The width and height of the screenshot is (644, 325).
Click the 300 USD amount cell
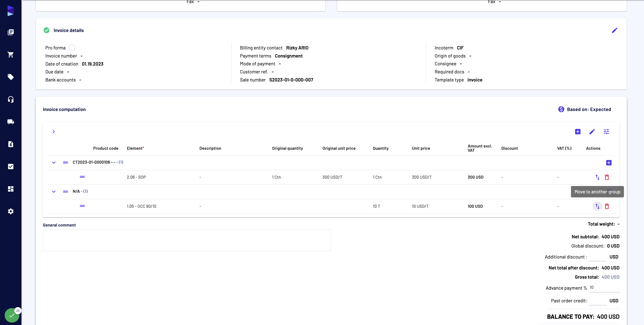[475, 177]
